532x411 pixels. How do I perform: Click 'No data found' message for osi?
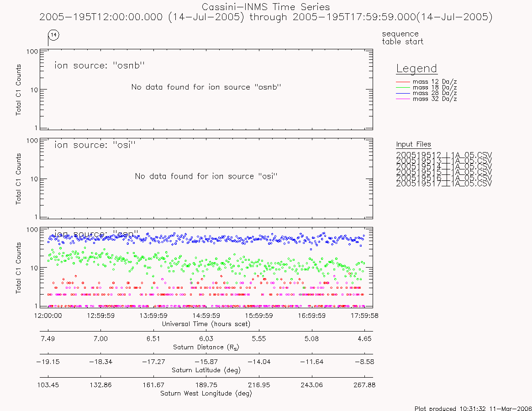coord(206,176)
